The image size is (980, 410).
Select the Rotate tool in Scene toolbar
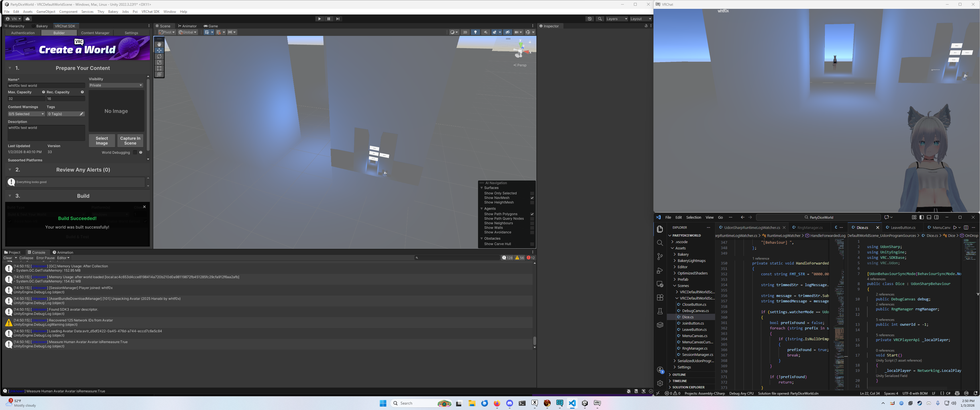pyautogui.click(x=159, y=56)
